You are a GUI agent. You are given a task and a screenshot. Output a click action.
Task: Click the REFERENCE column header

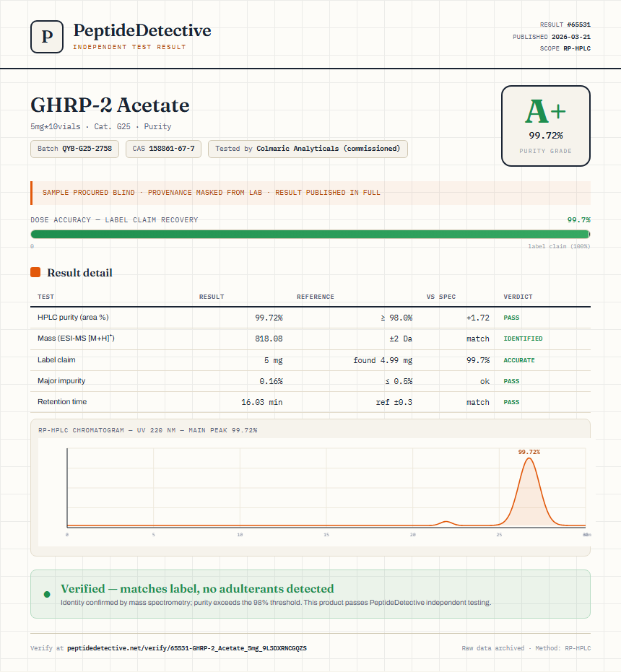pyautogui.click(x=316, y=297)
